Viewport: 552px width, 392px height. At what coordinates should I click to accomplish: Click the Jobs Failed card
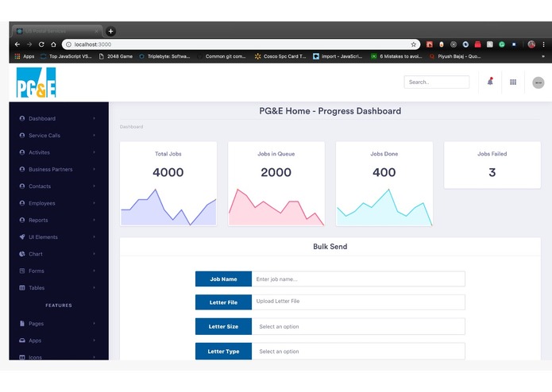492,165
